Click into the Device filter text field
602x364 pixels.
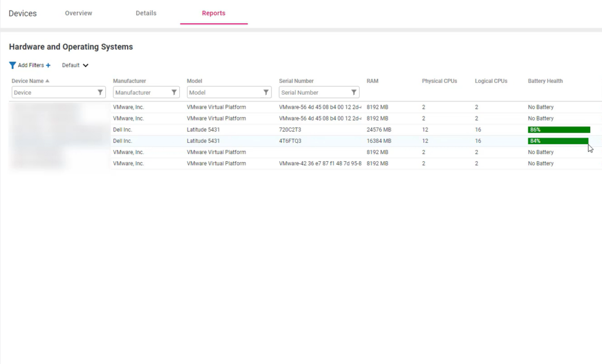point(53,92)
